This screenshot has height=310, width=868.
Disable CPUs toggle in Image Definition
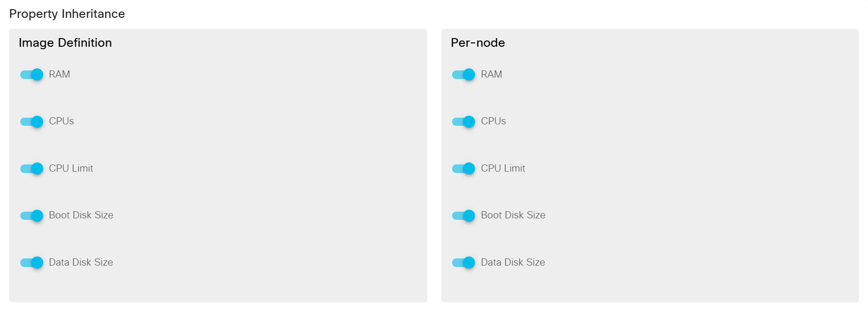coord(31,121)
